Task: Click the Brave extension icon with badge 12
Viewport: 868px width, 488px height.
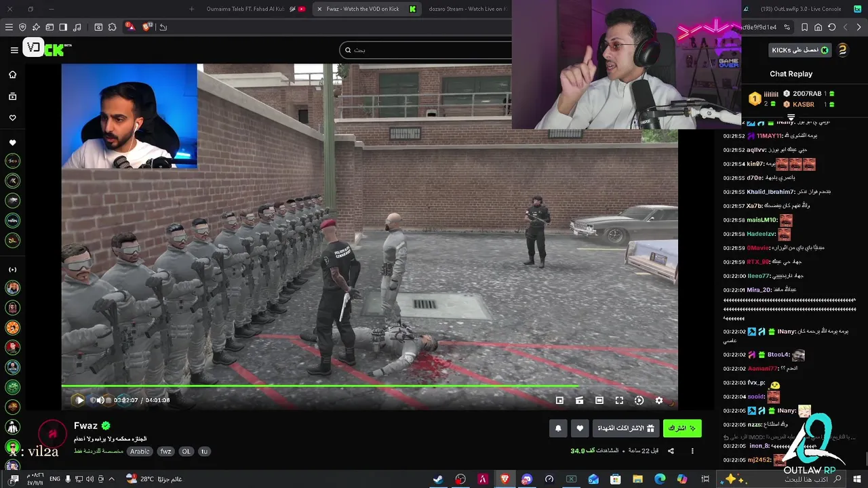Action: click(x=148, y=27)
